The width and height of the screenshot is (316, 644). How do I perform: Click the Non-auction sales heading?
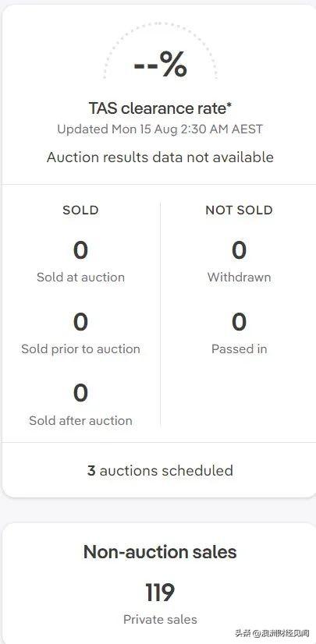point(160,551)
